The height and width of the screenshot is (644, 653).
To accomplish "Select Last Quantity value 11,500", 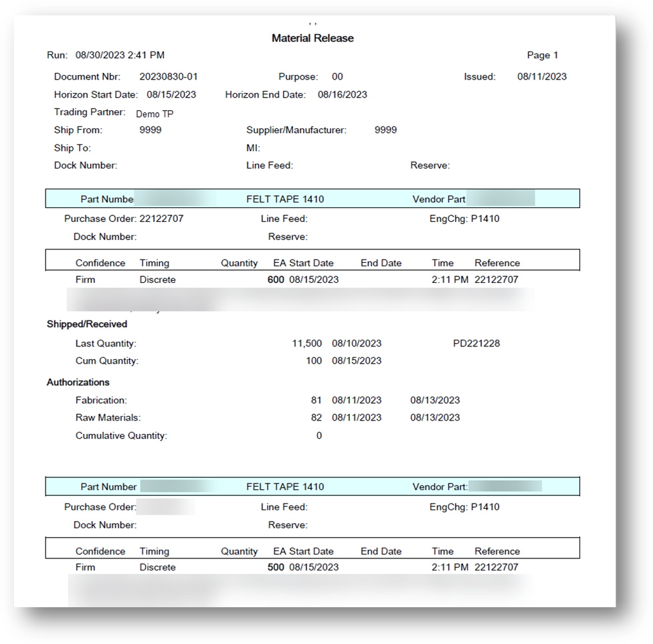I will [x=307, y=344].
